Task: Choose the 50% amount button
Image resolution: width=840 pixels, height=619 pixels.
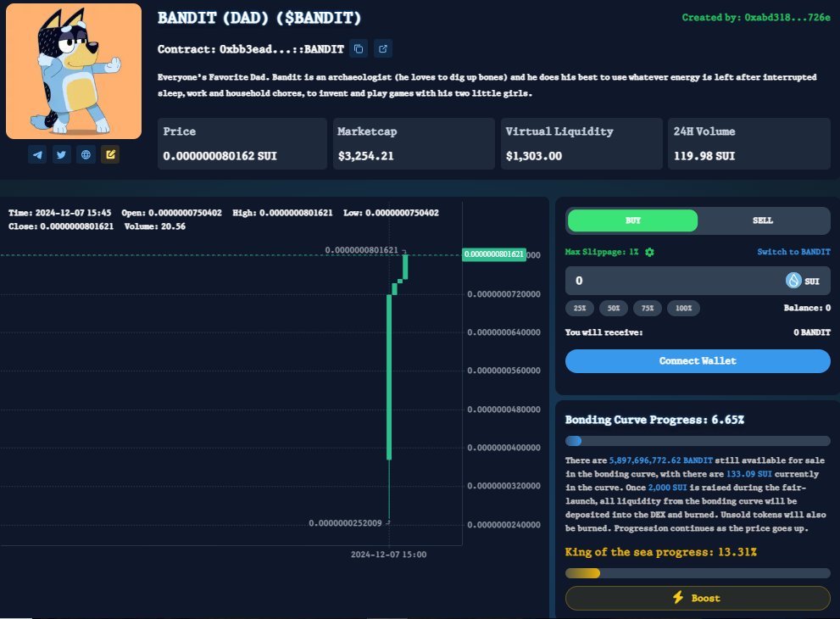Action: (x=614, y=308)
